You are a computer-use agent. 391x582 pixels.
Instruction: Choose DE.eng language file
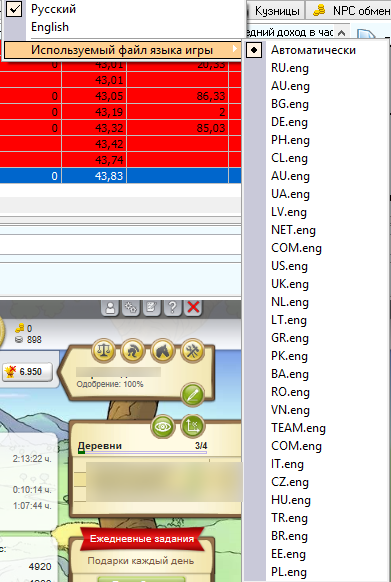(x=289, y=122)
